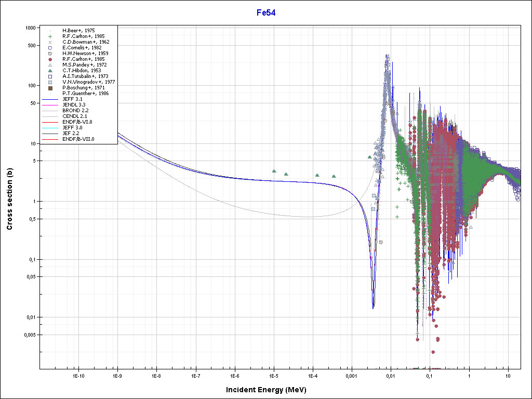Click the 1000 tick label on y-axis
Viewport: 532px width, 399px height.
(x=30, y=28)
